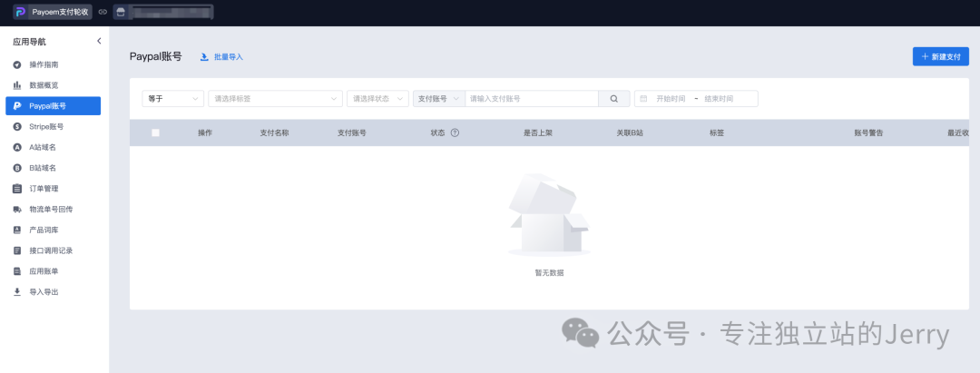The image size is (980, 373).
Task: Toggle the select-all checkbox in table header
Action: coord(156,133)
